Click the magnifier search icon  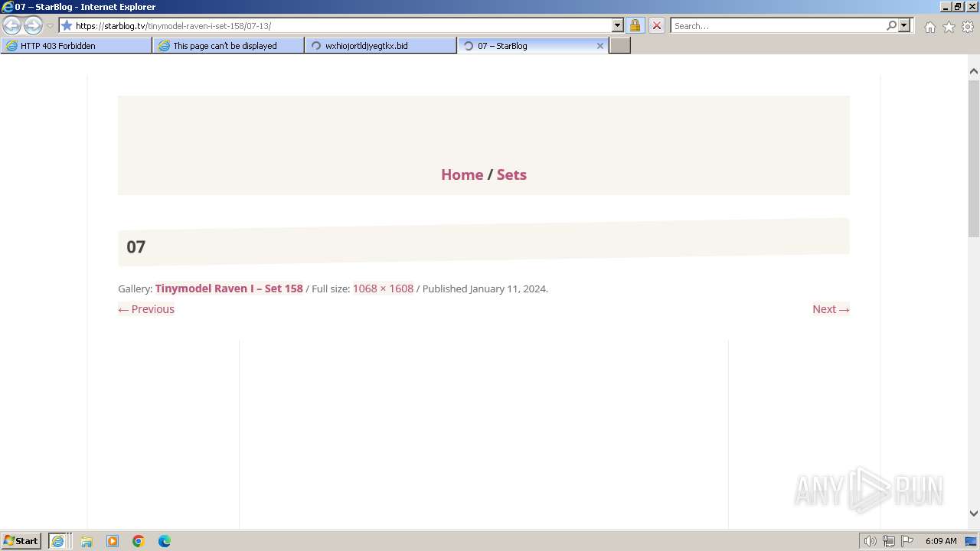click(x=891, y=25)
